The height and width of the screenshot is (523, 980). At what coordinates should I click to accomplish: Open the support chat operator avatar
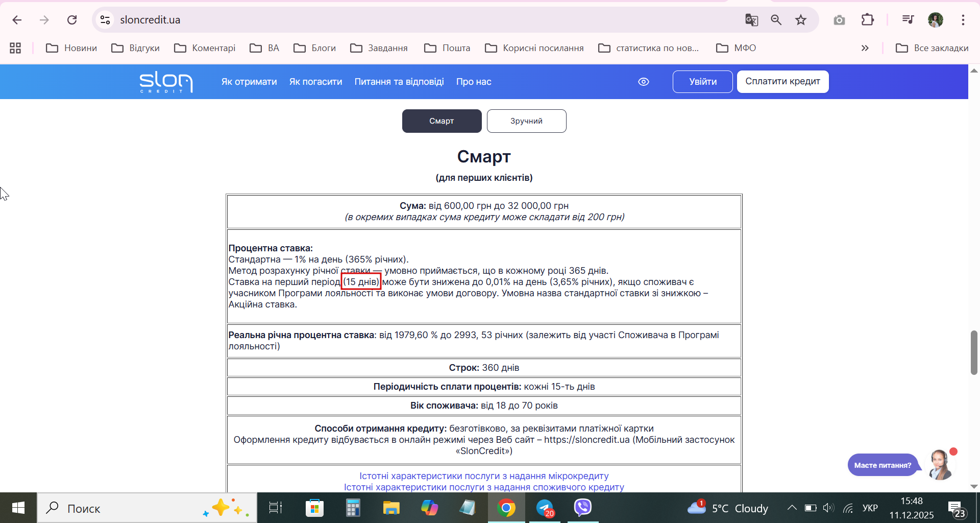coord(941,464)
